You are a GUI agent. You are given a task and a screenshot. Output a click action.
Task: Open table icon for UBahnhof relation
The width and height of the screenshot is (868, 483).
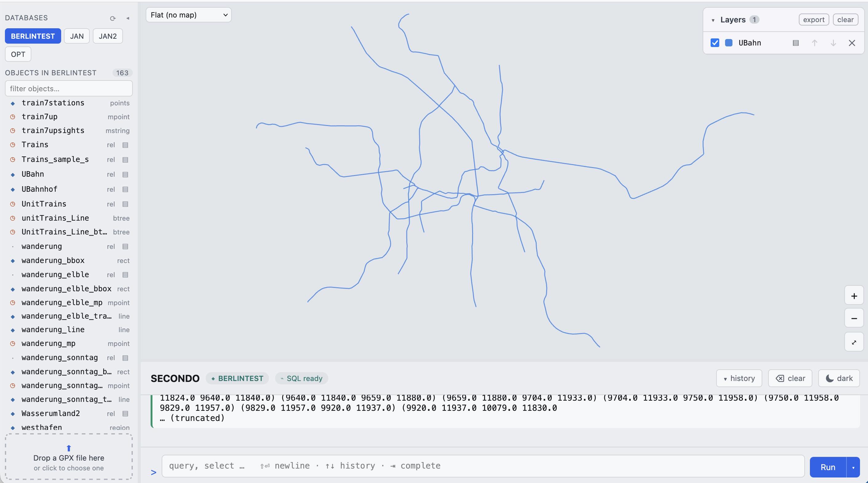(125, 189)
